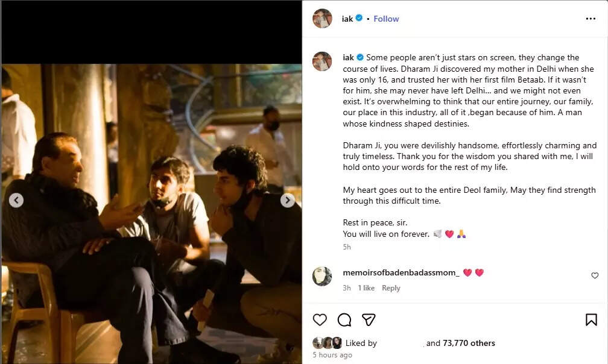Open the memoirsofbadenbadassmom_ username link

401,272
